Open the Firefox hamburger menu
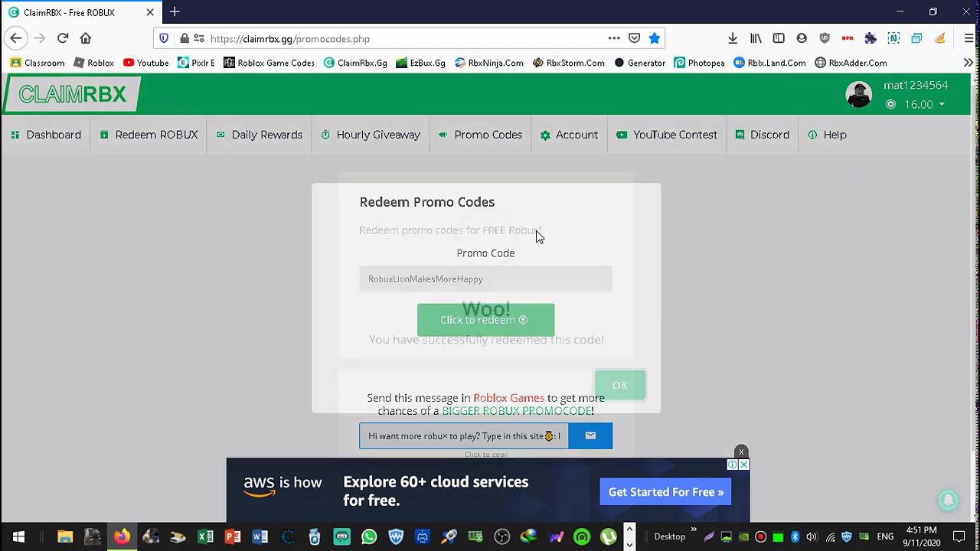The height and width of the screenshot is (551, 980). tap(969, 38)
